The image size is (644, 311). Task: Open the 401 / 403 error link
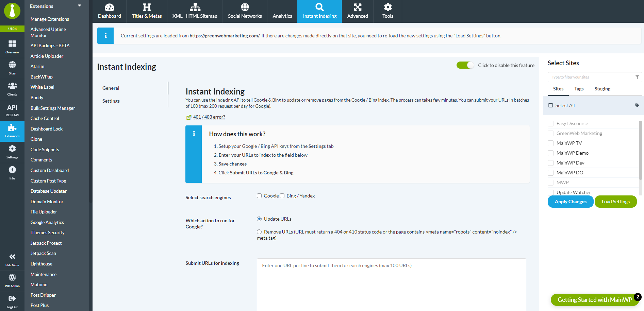click(209, 117)
